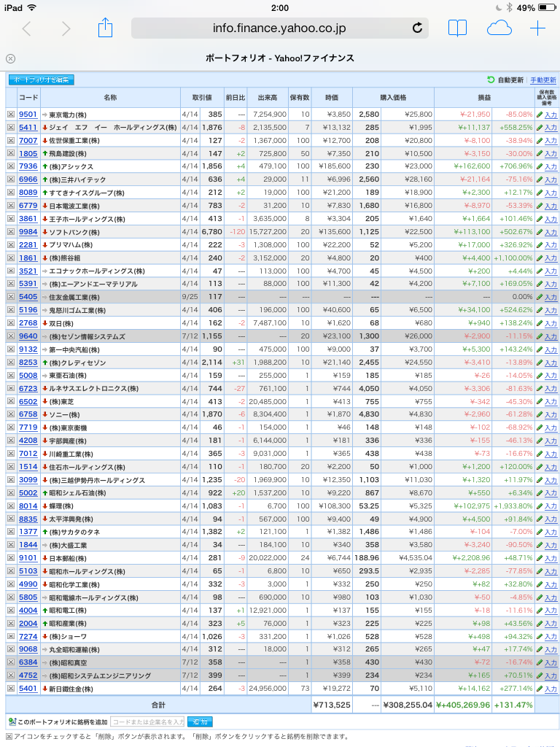Open stock code 5401 link
This screenshot has height=747, width=560.
point(28,689)
